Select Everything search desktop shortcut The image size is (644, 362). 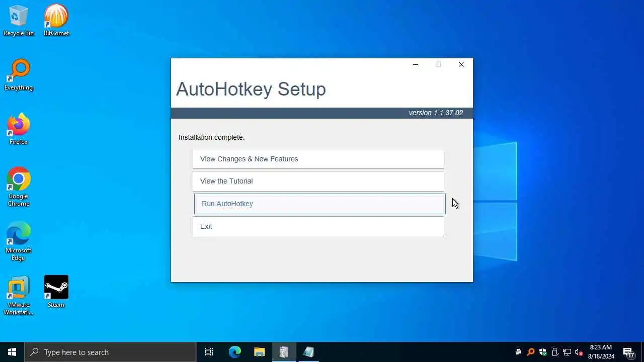point(19,75)
